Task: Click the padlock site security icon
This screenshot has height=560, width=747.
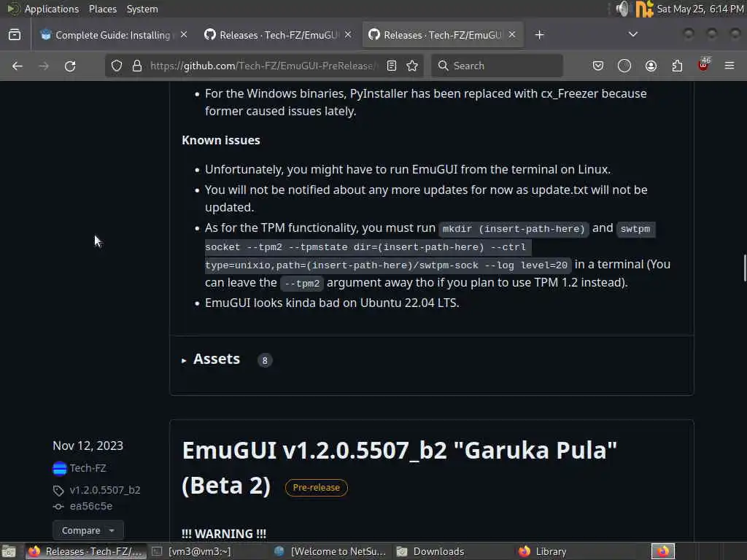Action: pyautogui.click(x=137, y=66)
